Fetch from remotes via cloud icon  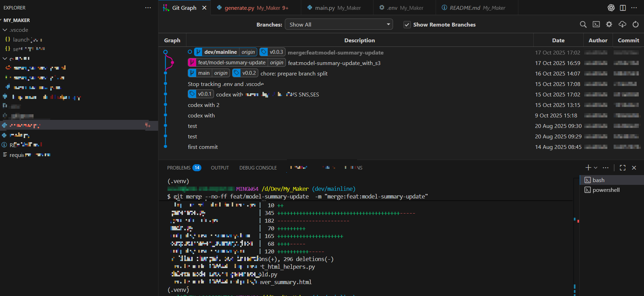click(x=622, y=24)
